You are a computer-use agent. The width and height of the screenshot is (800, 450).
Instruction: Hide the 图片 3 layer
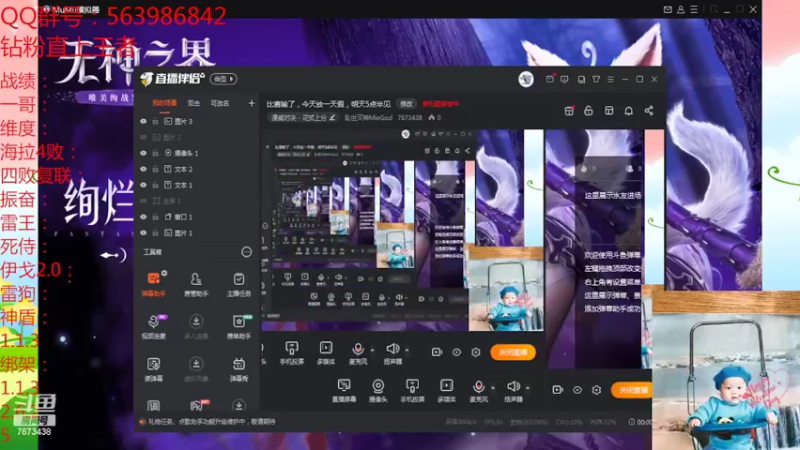pos(143,121)
